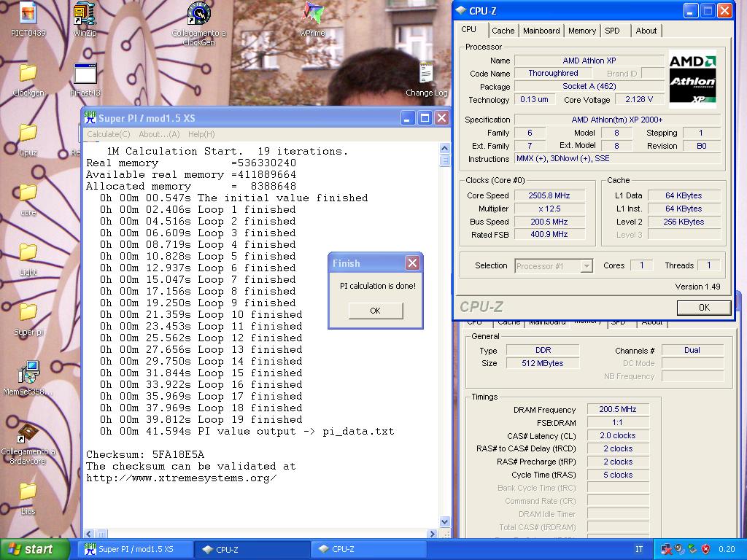747x560 pixels.
Task: Close the Finish dialog with X
Action: 413,262
